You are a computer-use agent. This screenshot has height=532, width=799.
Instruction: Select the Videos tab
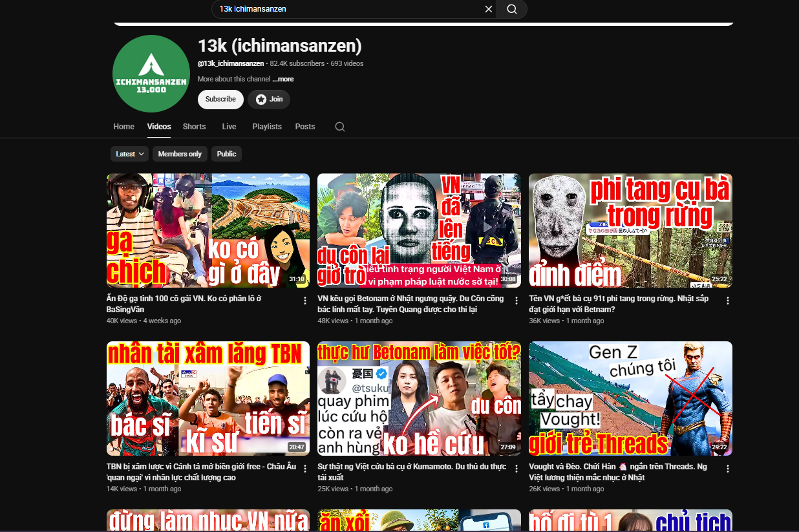pos(159,127)
